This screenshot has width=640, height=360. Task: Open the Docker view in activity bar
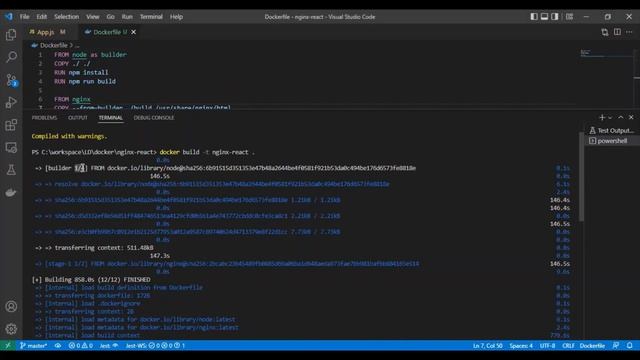click(11, 192)
